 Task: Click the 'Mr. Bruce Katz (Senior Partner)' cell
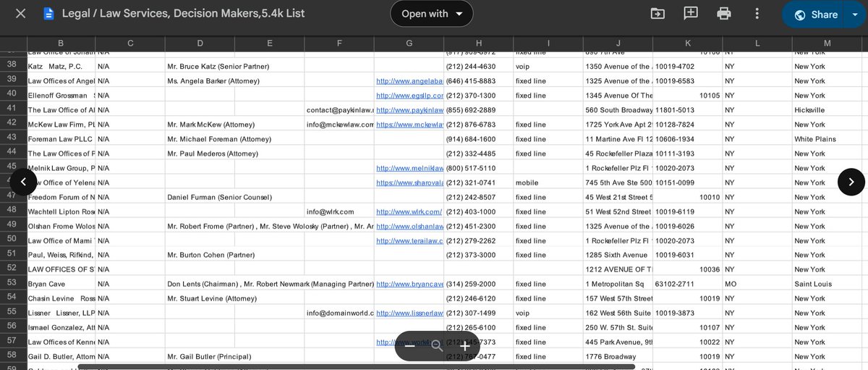click(218, 67)
